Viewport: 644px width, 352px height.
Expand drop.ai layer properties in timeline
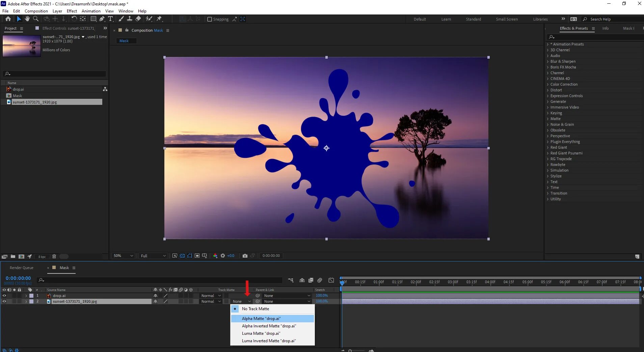[x=26, y=296]
